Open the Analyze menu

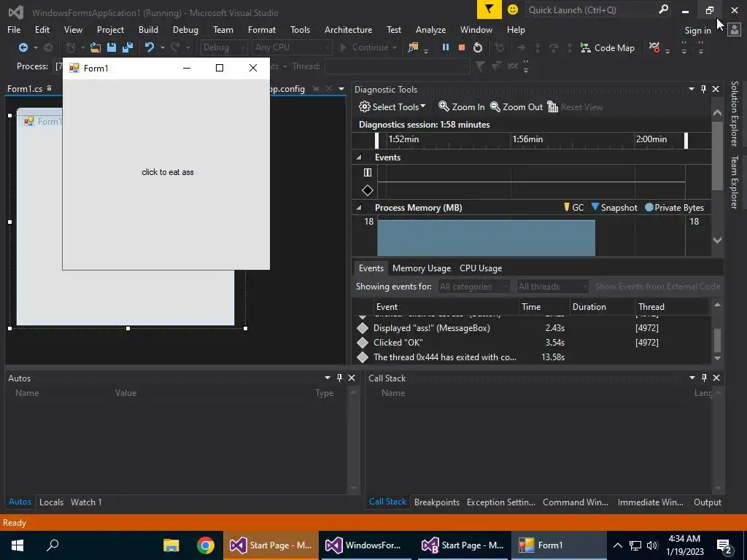tap(430, 29)
